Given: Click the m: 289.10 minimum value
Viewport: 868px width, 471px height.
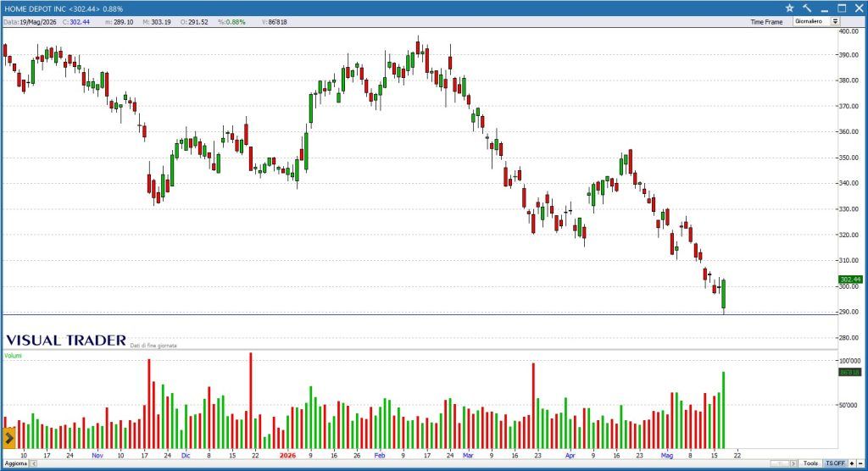Looking at the screenshot, I should click(119, 21).
